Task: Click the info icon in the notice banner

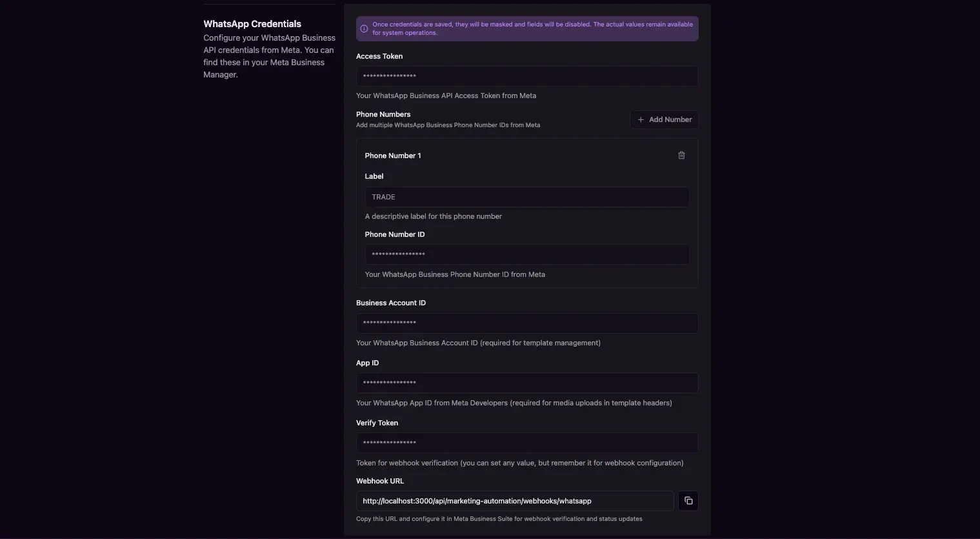Action: pyautogui.click(x=364, y=28)
